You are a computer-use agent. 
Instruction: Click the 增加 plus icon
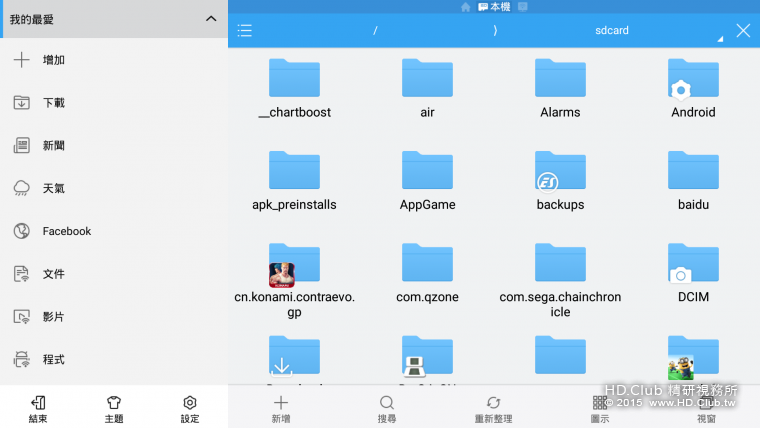(x=21, y=60)
